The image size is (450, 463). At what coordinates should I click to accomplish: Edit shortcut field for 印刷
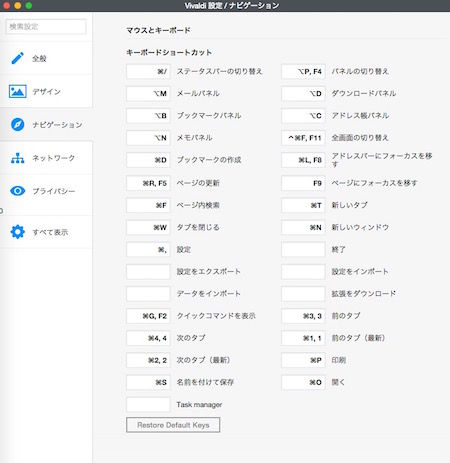pyautogui.click(x=303, y=360)
